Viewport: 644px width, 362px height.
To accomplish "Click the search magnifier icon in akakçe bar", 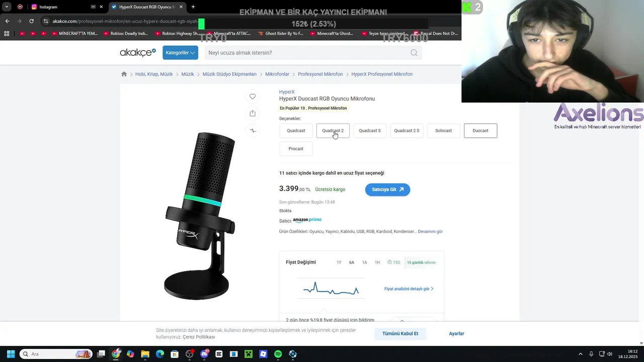I will click(x=414, y=53).
